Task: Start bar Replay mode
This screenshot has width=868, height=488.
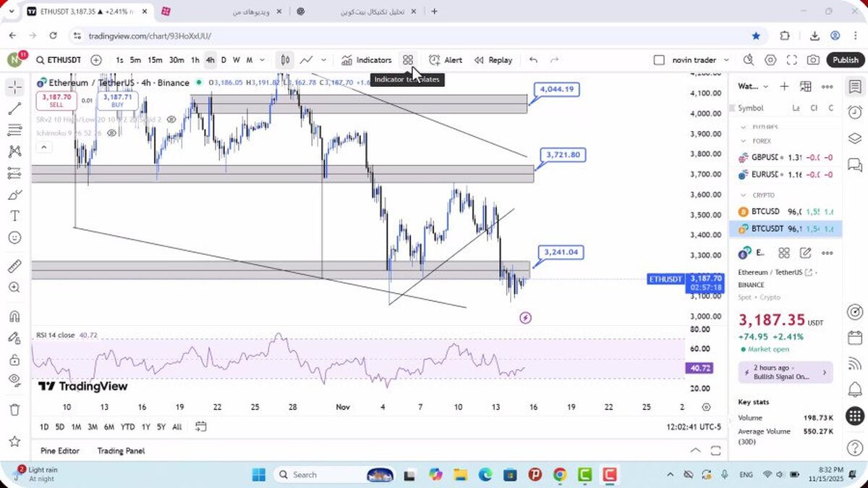Action: pyautogui.click(x=493, y=60)
